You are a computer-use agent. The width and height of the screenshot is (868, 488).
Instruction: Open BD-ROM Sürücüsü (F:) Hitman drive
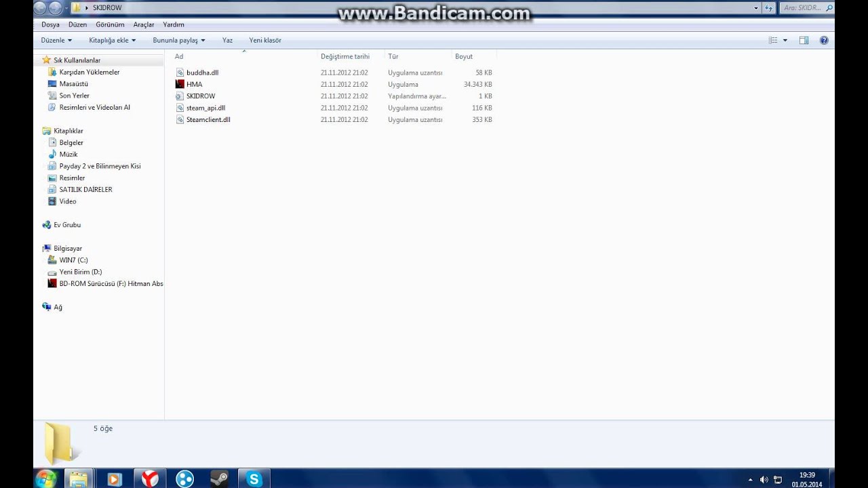coord(111,283)
